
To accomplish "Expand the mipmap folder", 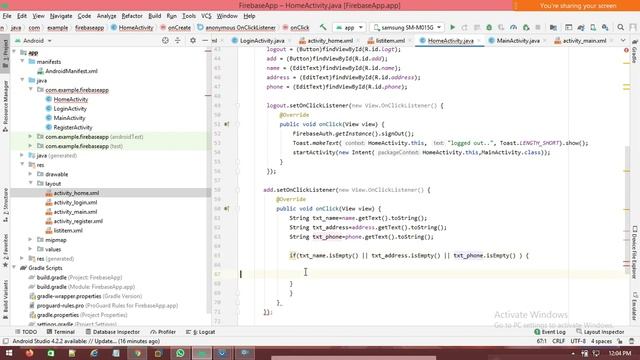I will click(x=30, y=240).
